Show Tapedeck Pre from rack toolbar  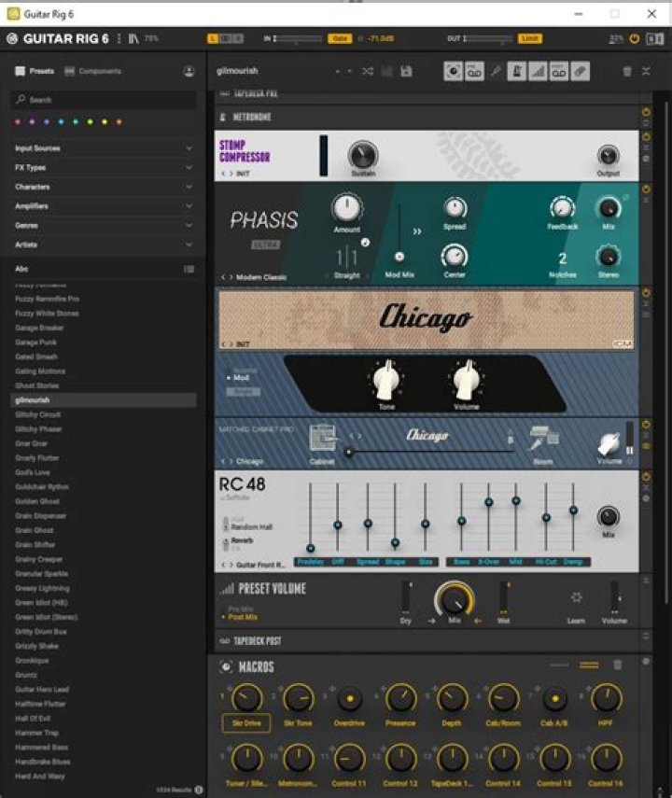pyautogui.click(x=474, y=71)
